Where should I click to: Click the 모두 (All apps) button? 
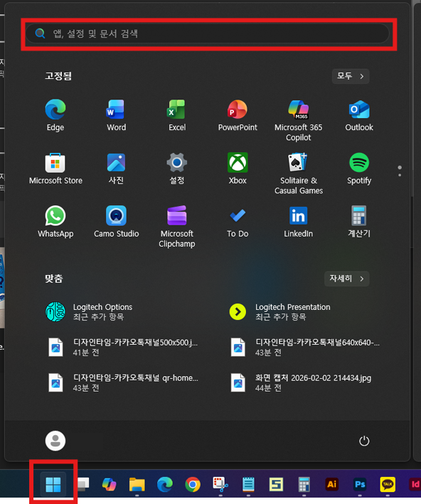pyautogui.click(x=351, y=76)
